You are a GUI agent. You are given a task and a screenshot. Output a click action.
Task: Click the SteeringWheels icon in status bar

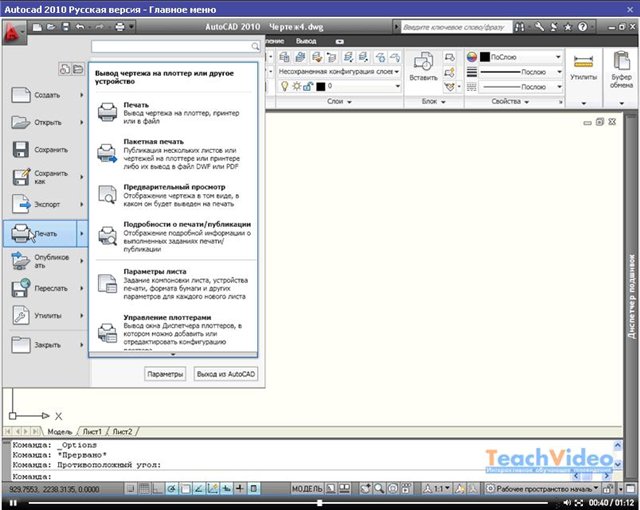pyautogui.click(x=393, y=488)
